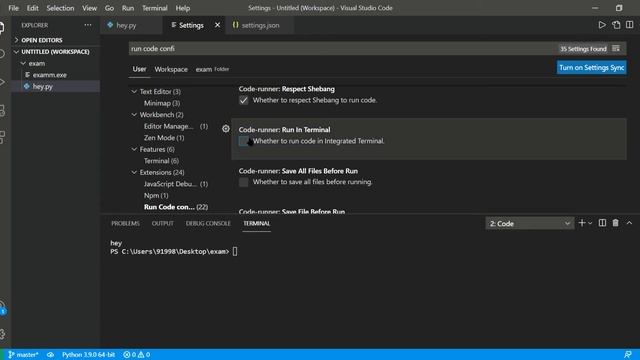The height and width of the screenshot is (360, 640).
Task: Select Minimap (3) in settings tree
Action: 162,103
